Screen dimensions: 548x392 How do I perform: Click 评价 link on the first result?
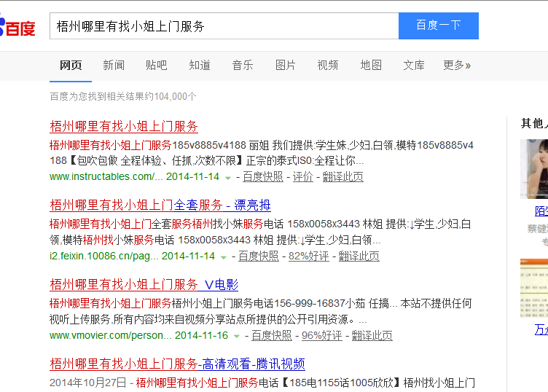pyautogui.click(x=302, y=177)
